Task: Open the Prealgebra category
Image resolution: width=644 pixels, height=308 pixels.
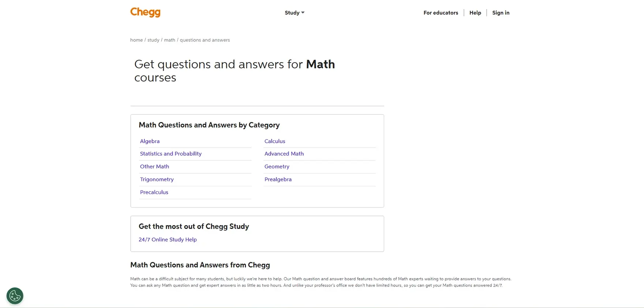Action: click(x=278, y=179)
